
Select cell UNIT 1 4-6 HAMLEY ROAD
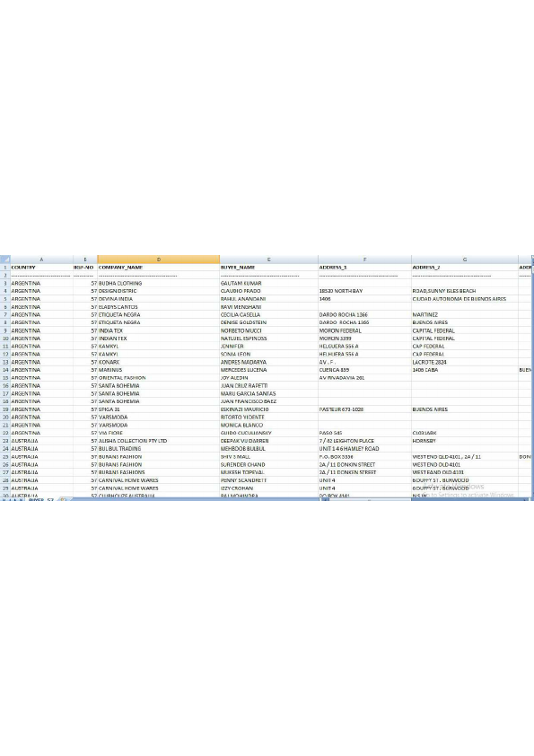(x=364, y=448)
